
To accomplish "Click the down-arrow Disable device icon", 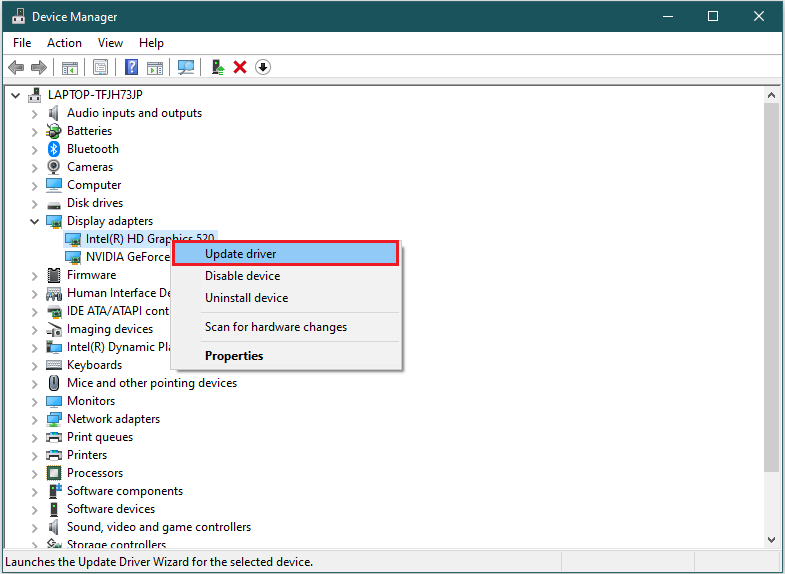I will coord(263,67).
